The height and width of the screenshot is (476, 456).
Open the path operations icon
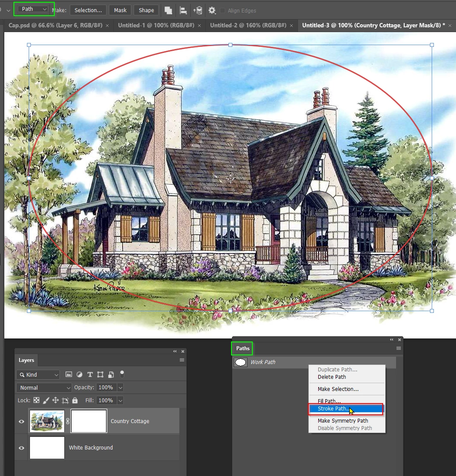[x=169, y=10]
